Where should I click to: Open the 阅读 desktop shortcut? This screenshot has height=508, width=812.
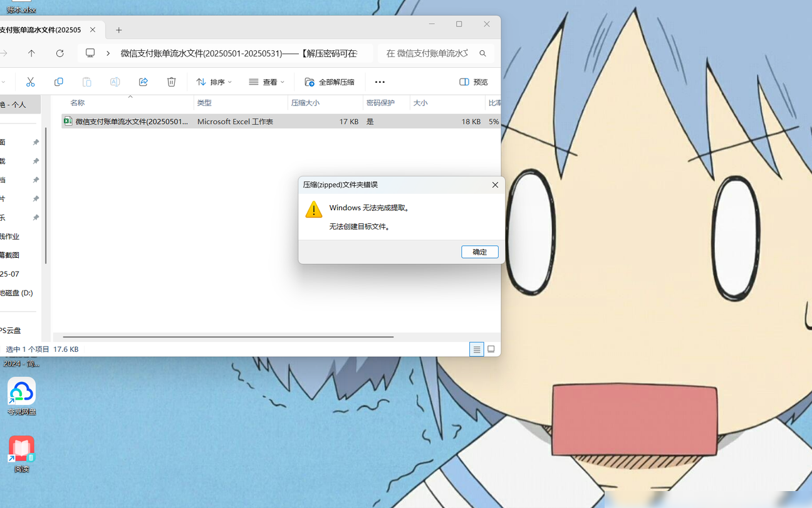(22, 454)
